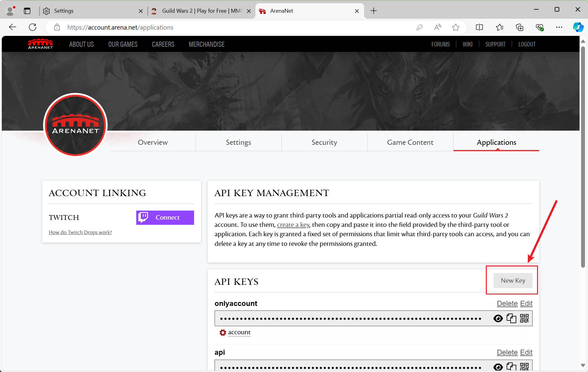588x372 pixels.
Task: Open the Overview account tab
Action: (x=153, y=142)
